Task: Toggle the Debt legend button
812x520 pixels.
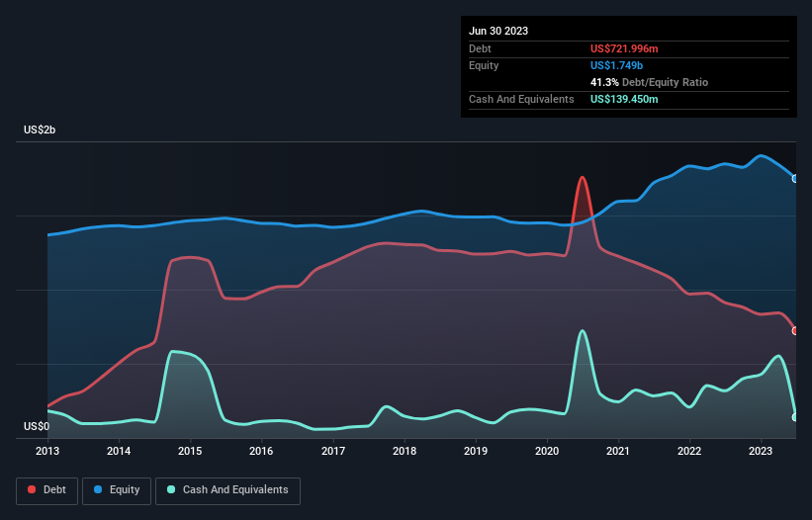Action: (46, 490)
